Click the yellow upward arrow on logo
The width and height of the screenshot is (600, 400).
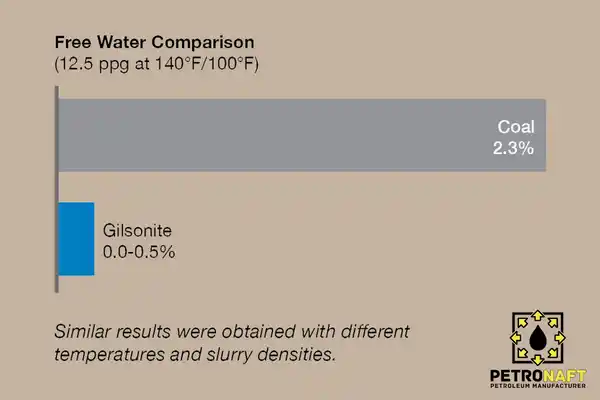(538, 315)
